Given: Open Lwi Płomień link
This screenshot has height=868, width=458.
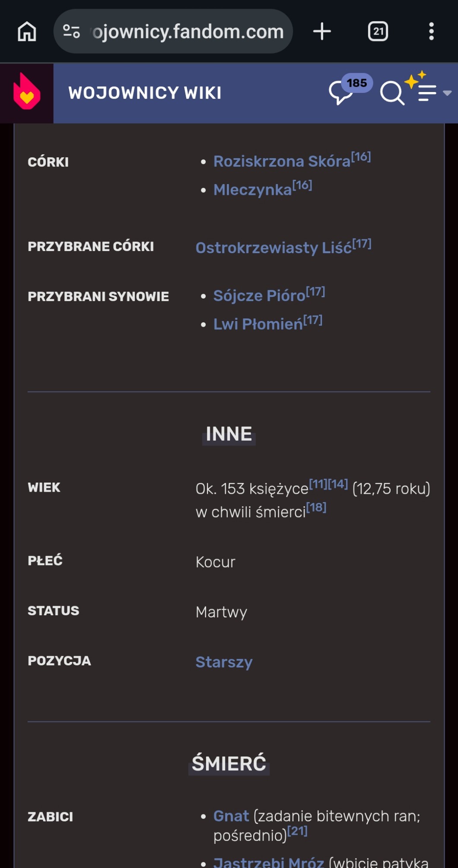Looking at the screenshot, I should click(x=258, y=324).
